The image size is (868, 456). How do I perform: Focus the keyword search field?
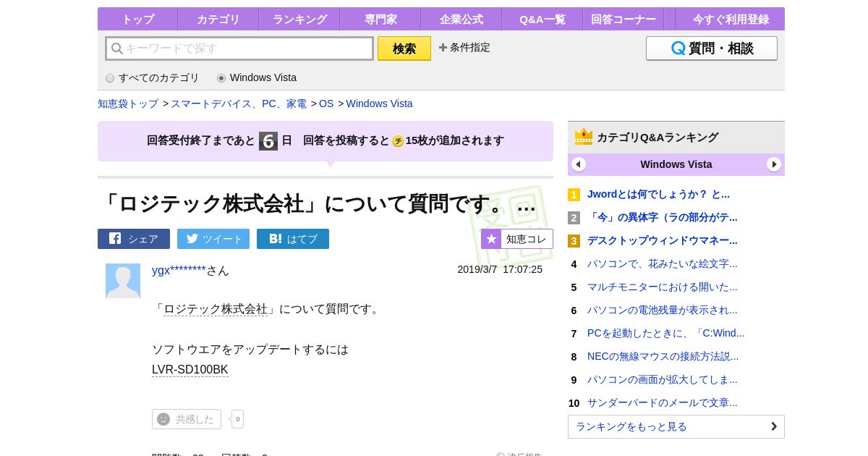pos(239,48)
